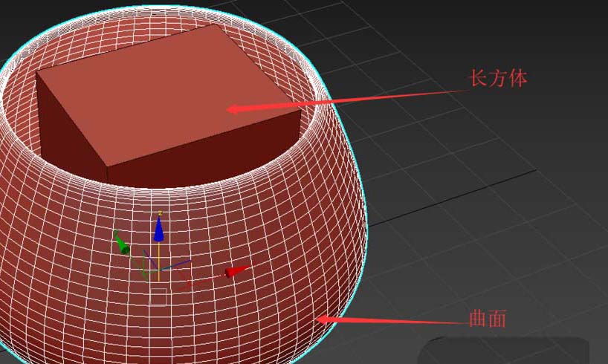Screen dimensions: 608x364
Task: Click the grey square handle below the gizmo
Action: (x=158, y=297)
